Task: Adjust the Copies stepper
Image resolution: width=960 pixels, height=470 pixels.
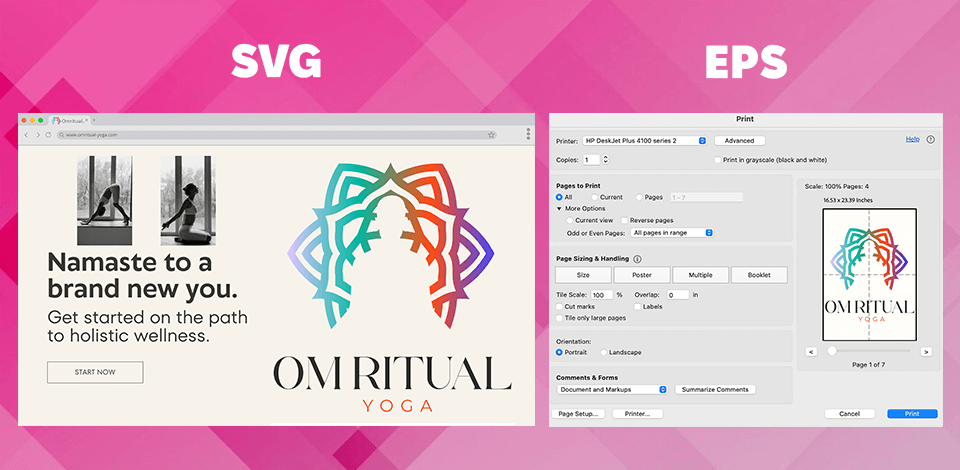Action: (606, 160)
